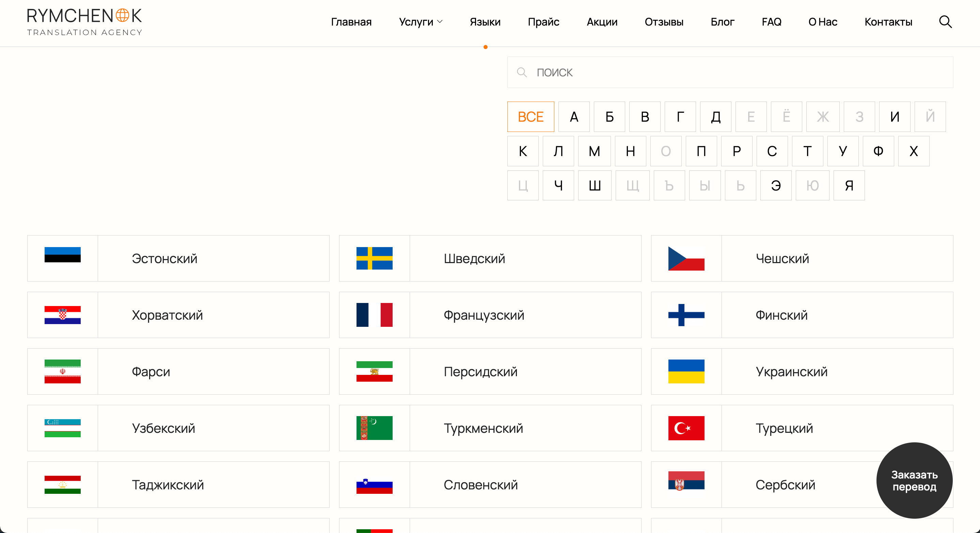This screenshot has width=980, height=533.
Task: Click the Rymchenok Translation Agency logo
Action: tap(84, 22)
